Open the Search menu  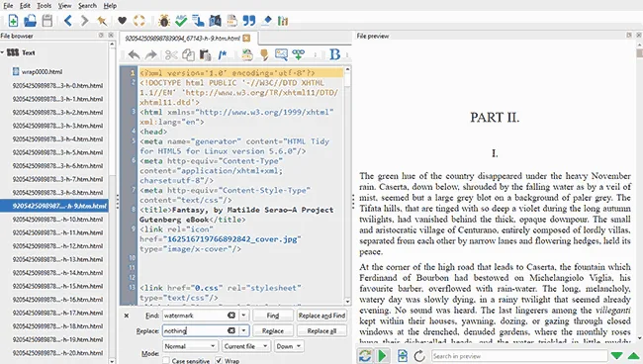[87, 6]
